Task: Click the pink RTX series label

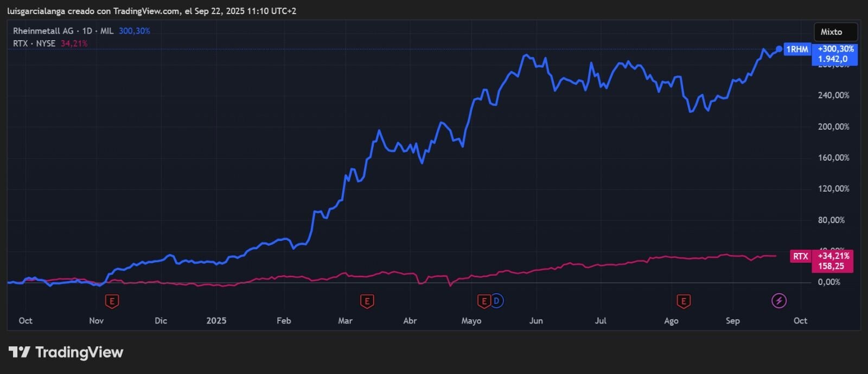Action: tap(800, 256)
